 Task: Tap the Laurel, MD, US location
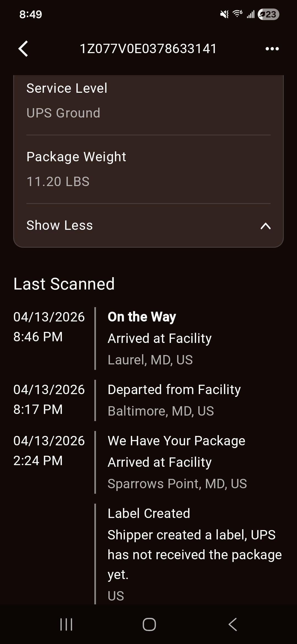click(150, 360)
